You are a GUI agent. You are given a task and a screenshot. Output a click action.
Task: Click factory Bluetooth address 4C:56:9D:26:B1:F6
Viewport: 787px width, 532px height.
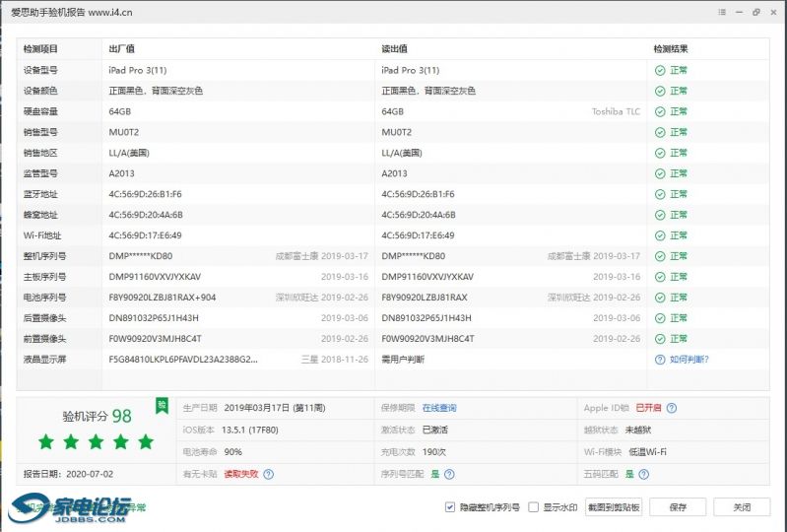click(145, 194)
